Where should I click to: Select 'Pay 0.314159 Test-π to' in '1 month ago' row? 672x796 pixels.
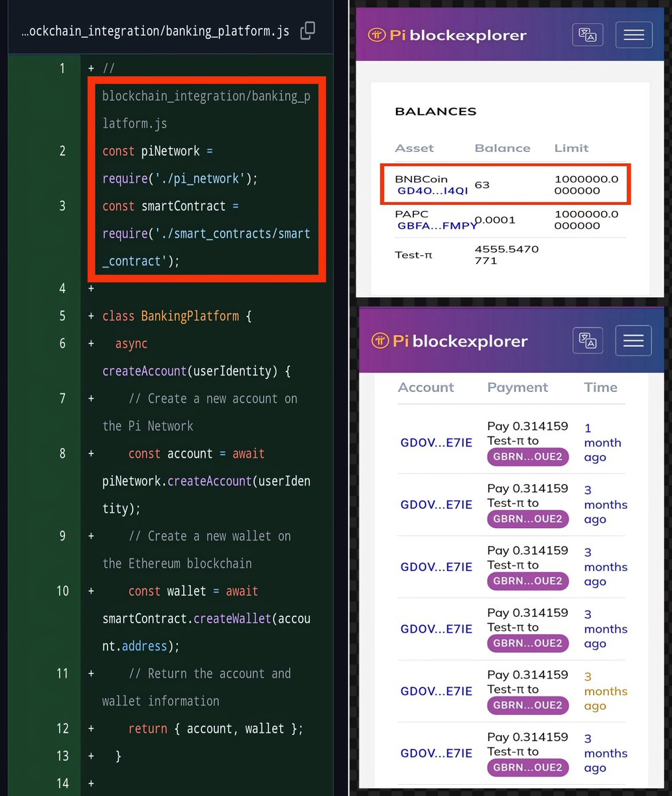pyautogui.click(x=527, y=433)
